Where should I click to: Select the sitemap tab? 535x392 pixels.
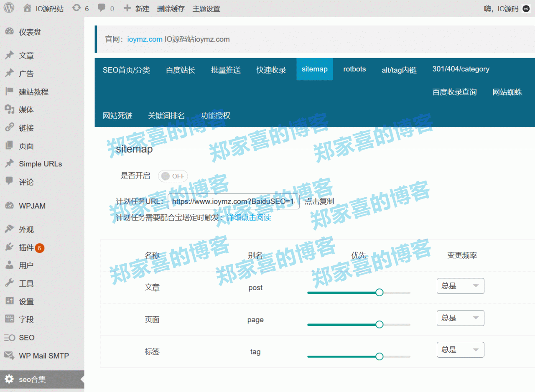click(x=315, y=69)
